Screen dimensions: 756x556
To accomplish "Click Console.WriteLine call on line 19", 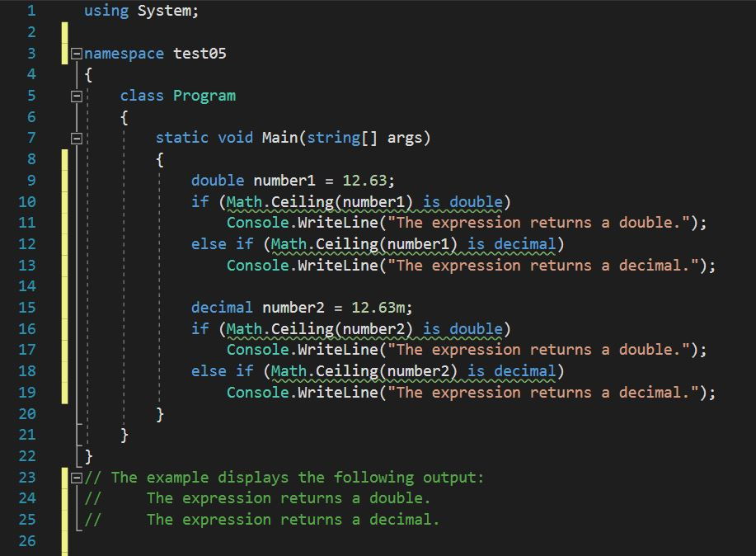I will pyautogui.click(x=302, y=393).
